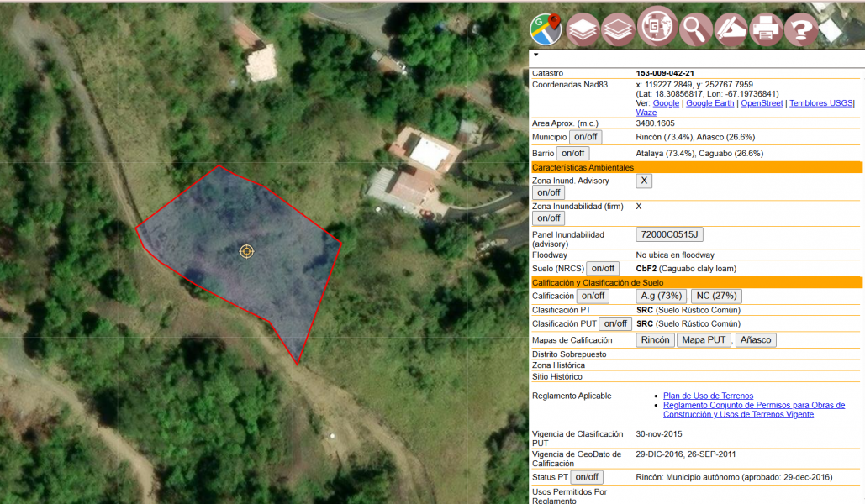The height and width of the screenshot is (504, 865).
Task: Click the outlined layers stack icon
Action: tap(619, 29)
